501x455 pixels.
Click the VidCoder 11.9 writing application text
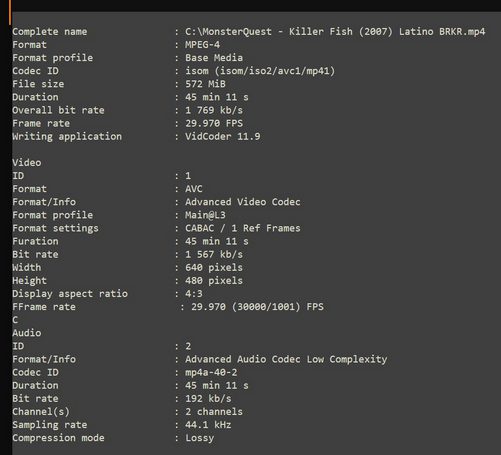tap(222, 136)
